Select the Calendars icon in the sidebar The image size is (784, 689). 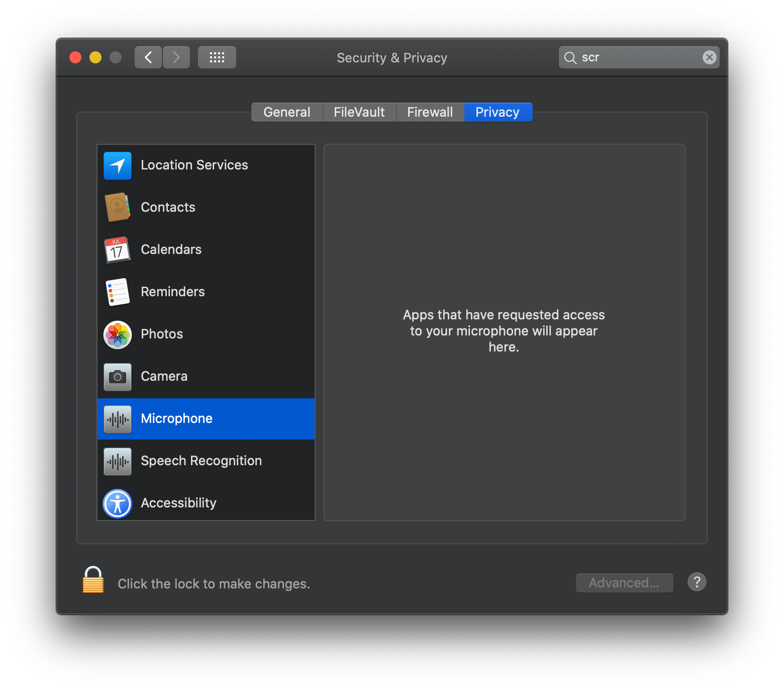[x=117, y=249]
